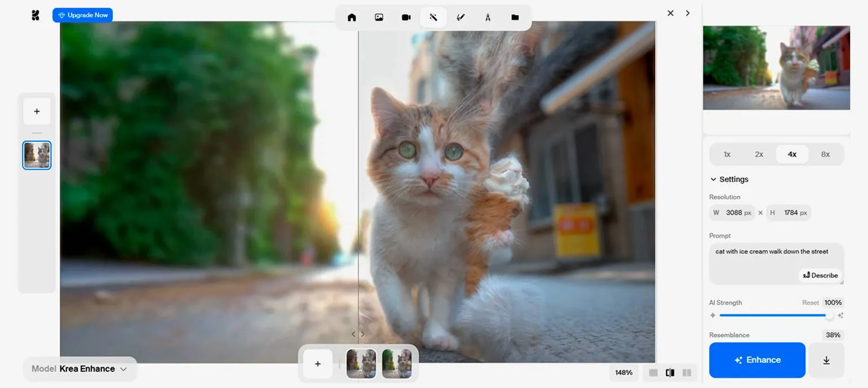Expand panel with the right chevron arrow
Viewport: 868px width, 388px height.
(688, 13)
